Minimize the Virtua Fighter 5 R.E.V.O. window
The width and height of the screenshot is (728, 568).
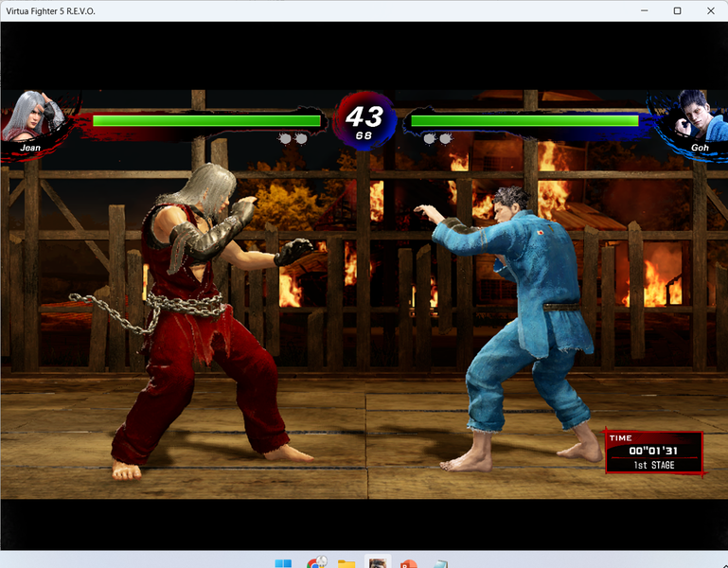[645, 10]
